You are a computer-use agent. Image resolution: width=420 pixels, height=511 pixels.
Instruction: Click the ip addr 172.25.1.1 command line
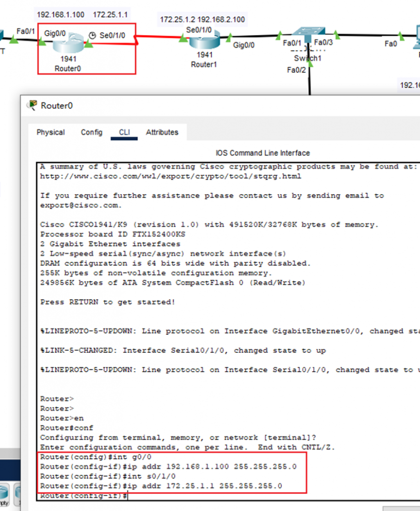point(161,486)
